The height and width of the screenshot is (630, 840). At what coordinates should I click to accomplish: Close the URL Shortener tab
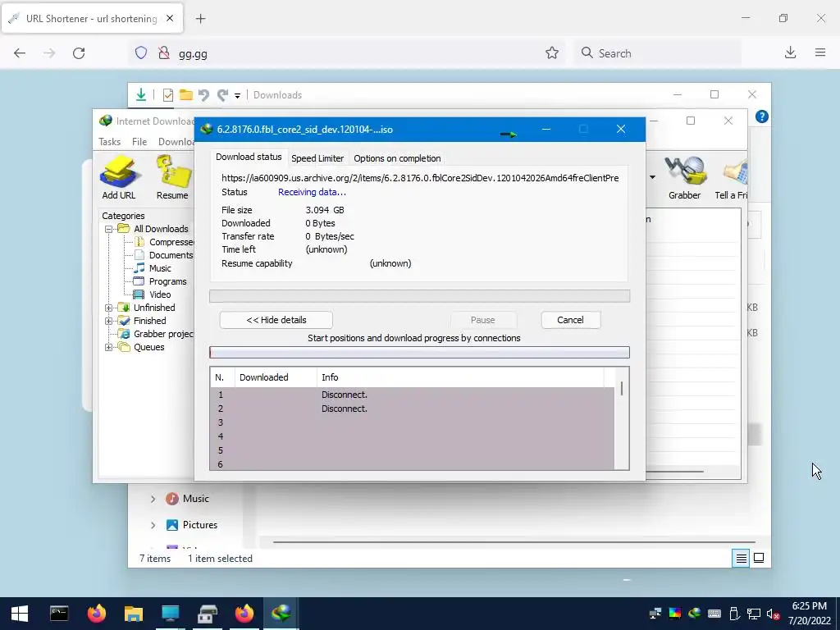point(170,18)
